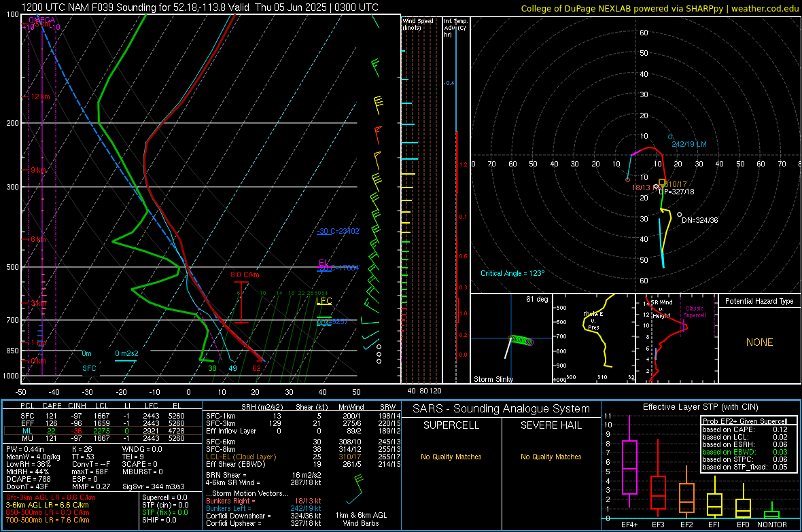Click the 'EF3' axis label
The image size is (802, 532).
(x=658, y=525)
